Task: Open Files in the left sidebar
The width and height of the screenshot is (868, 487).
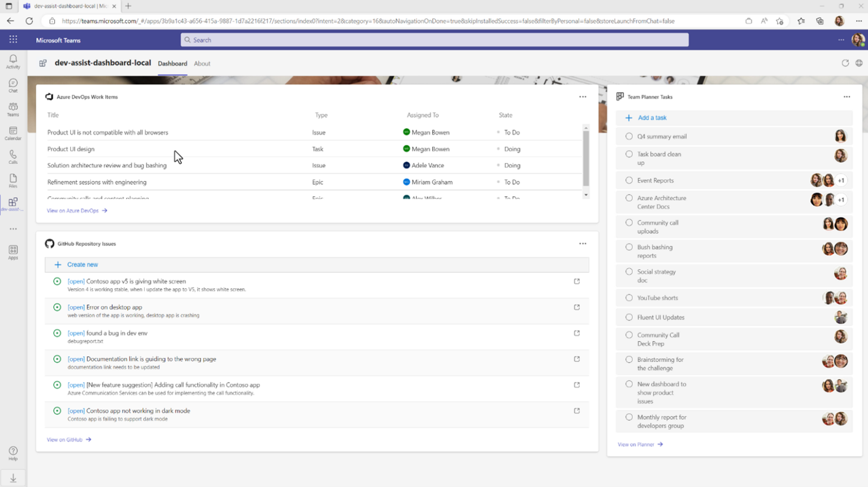Action: (x=13, y=180)
